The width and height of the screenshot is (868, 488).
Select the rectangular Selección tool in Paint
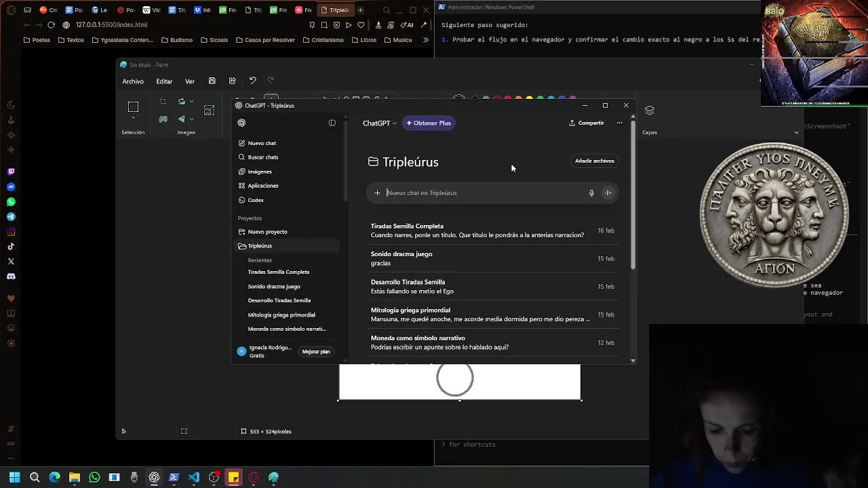pos(133,107)
